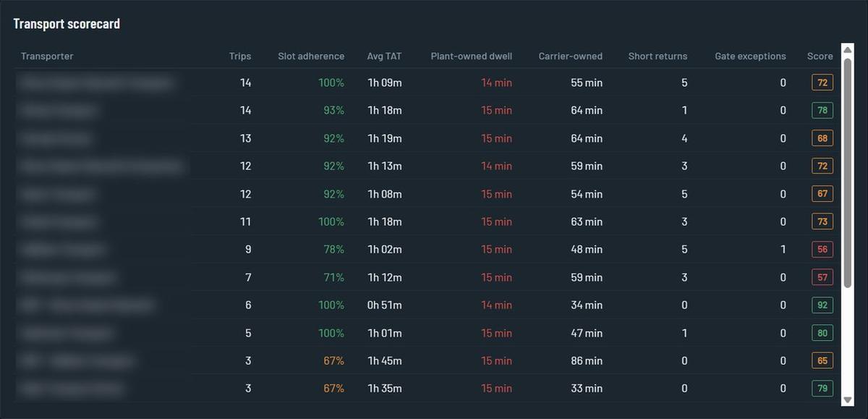Click the green score badge 79
This screenshot has height=419, width=868.
click(x=822, y=389)
